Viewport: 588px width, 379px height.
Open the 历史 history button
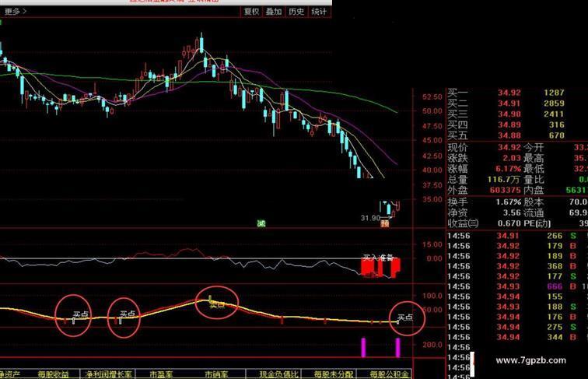click(x=296, y=12)
